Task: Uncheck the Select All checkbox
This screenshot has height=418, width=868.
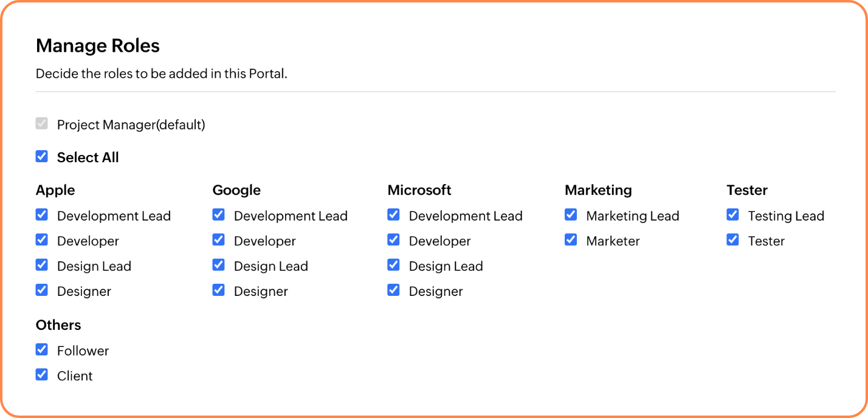Action: [x=42, y=157]
